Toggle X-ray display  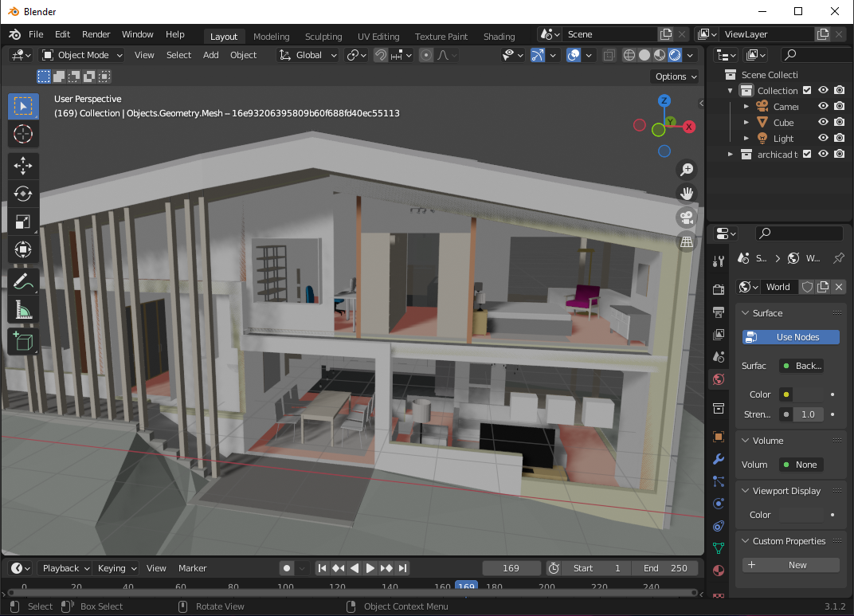click(x=609, y=55)
